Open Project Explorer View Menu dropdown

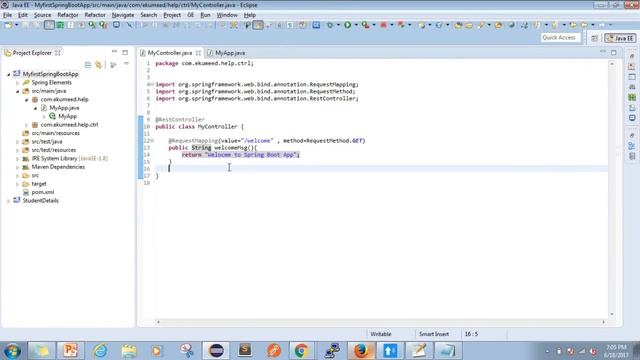click(127, 64)
